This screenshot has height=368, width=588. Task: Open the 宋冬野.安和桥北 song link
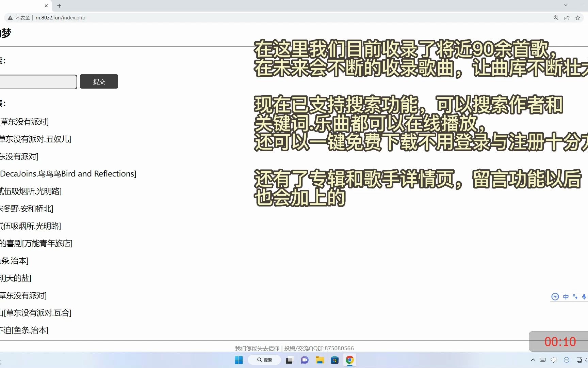[x=27, y=209]
